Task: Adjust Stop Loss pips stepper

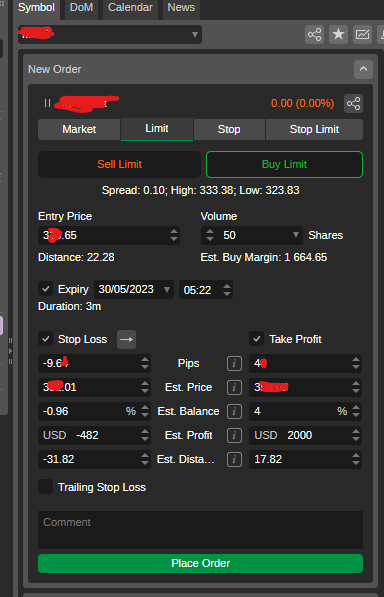Action: [x=145, y=363]
